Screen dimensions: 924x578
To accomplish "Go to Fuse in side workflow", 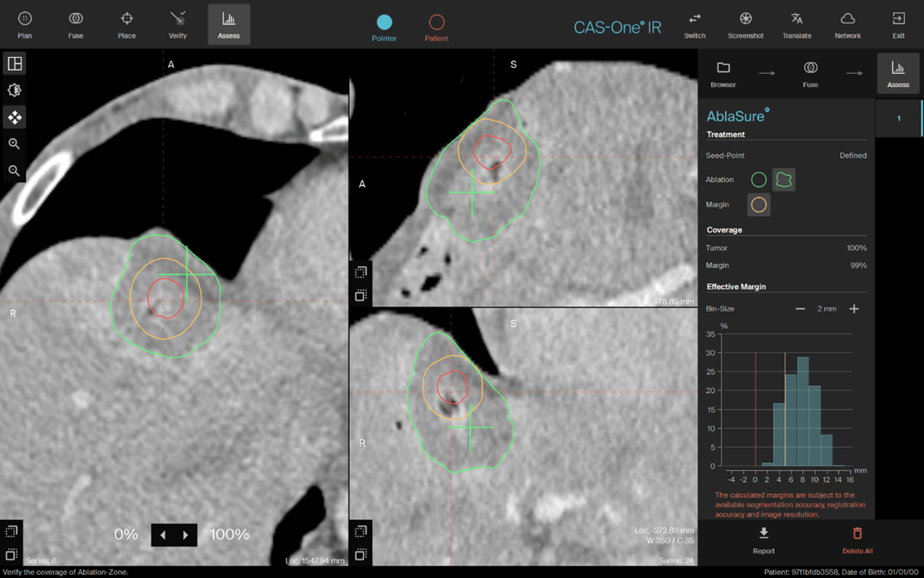I will click(x=810, y=74).
